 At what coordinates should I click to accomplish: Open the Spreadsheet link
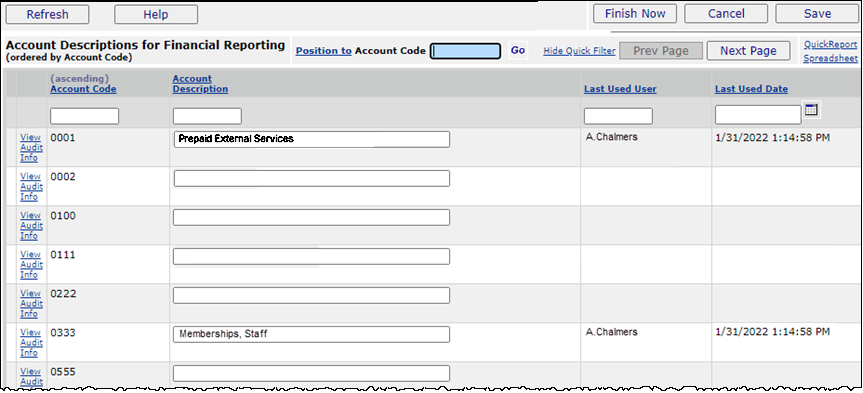coord(831,58)
